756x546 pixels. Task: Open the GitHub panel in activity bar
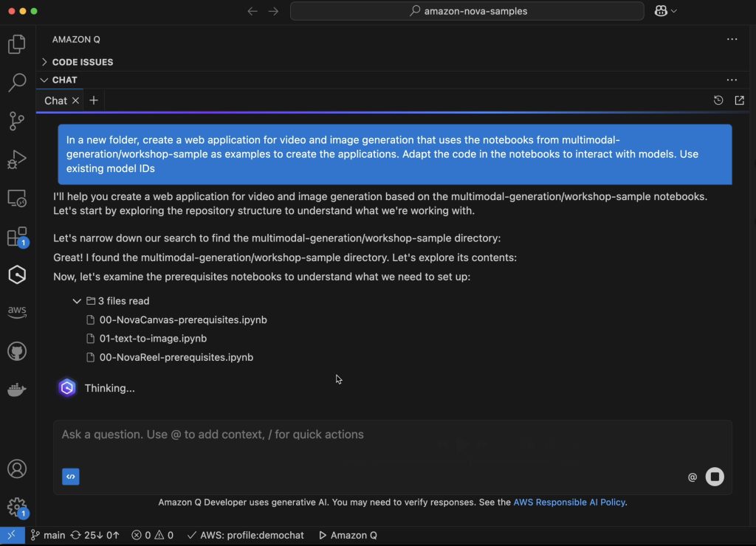pyautogui.click(x=17, y=351)
